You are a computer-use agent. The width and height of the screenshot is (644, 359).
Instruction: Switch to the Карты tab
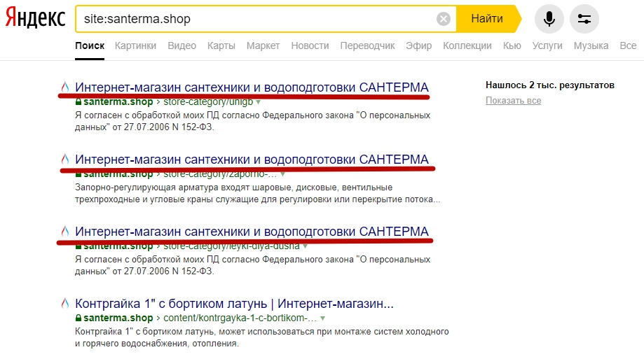pos(221,45)
